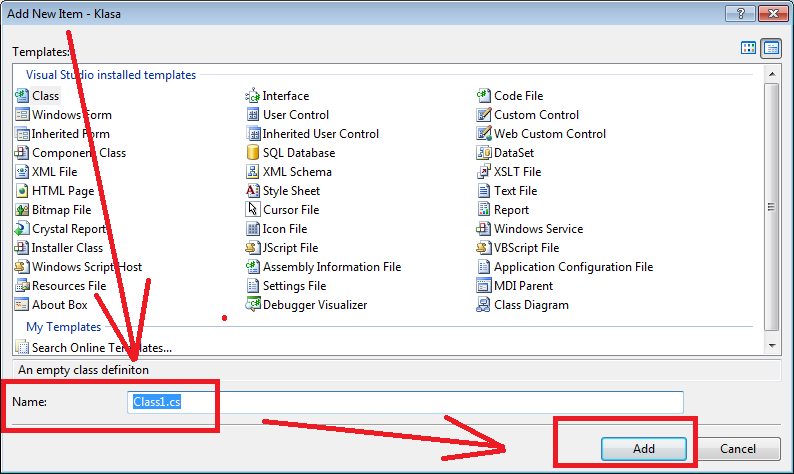Choose the Windows Service template icon
Viewport: 794px width, 474px height.
pyautogui.click(x=485, y=229)
